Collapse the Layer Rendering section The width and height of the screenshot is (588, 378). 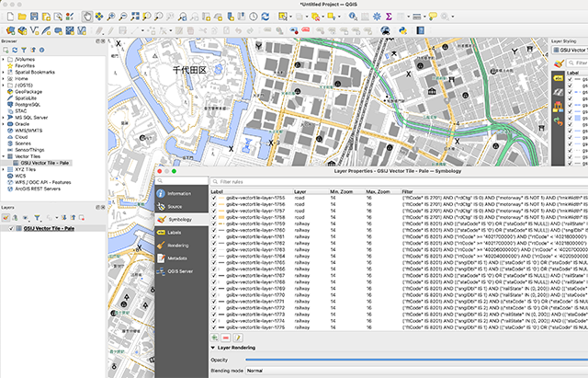pyautogui.click(x=213, y=348)
